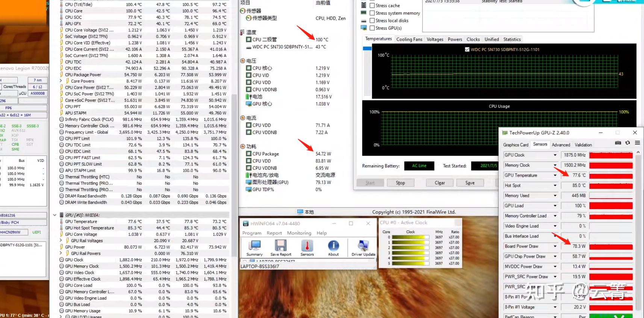Click the 电压 voltage section icon
This screenshot has width=644, height=318.
pyautogui.click(x=243, y=61)
